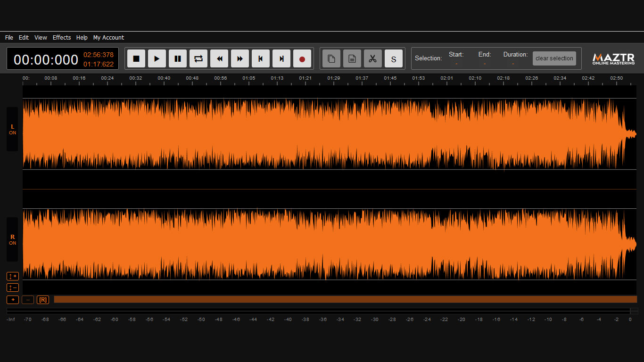Start recording with the red record button
The height and width of the screenshot is (362, 644).
(x=302, y=59)
